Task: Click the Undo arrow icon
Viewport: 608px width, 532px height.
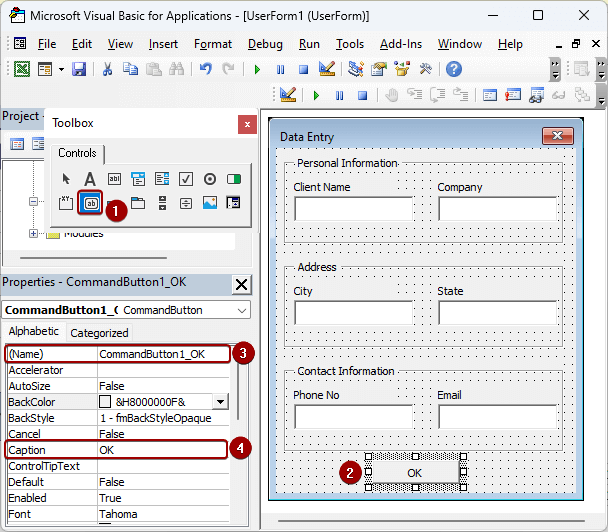Action: (206, 69)
